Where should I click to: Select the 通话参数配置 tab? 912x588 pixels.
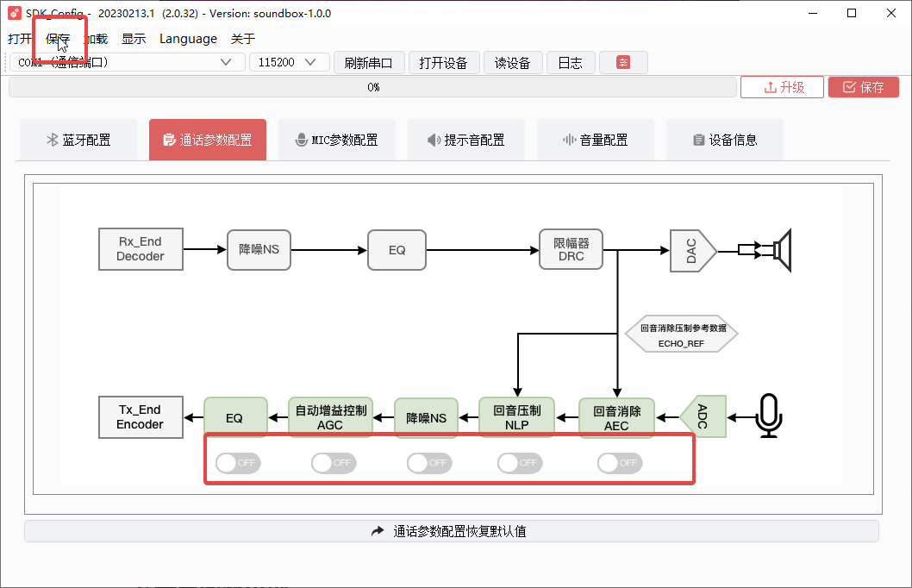208,140
